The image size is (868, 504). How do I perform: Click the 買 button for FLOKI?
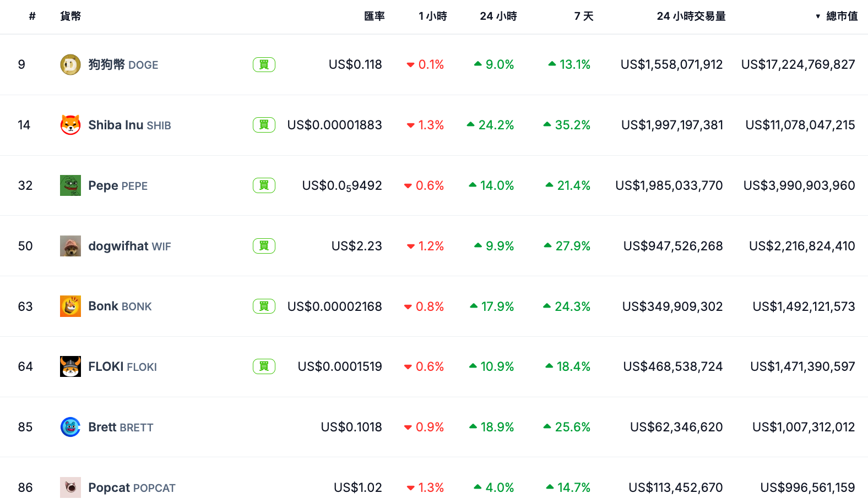(x=264, y=366)
